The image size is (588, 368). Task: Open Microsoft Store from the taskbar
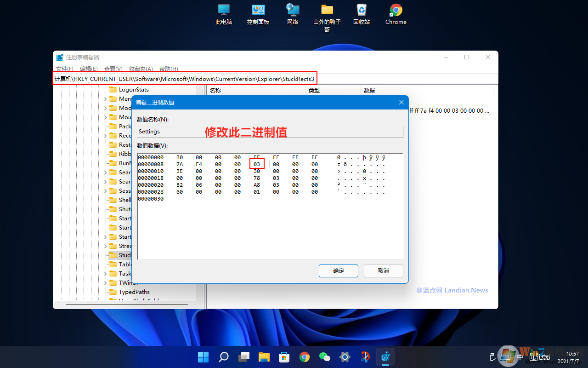click(284, 356)
